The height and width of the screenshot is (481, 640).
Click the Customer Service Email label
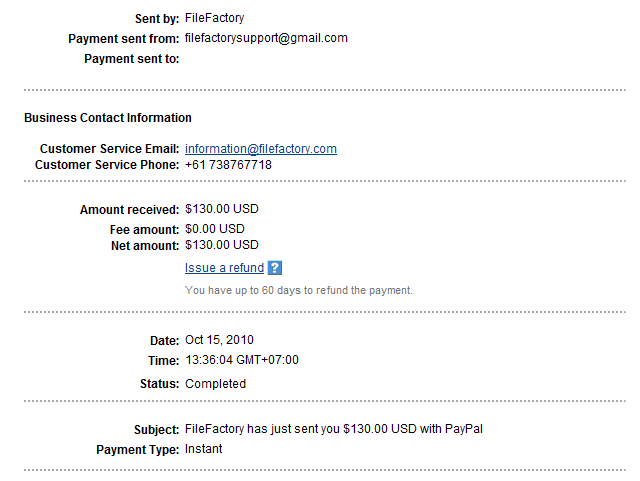coord(108,149)
